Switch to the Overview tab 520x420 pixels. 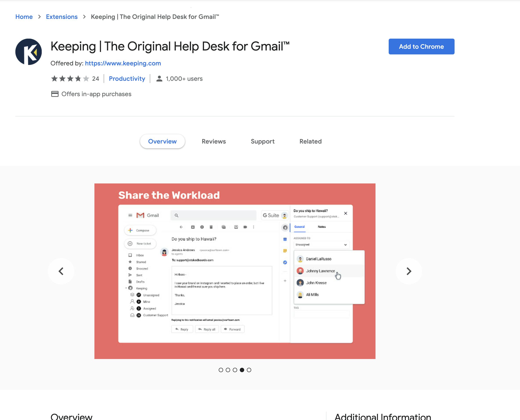[162, 141]
